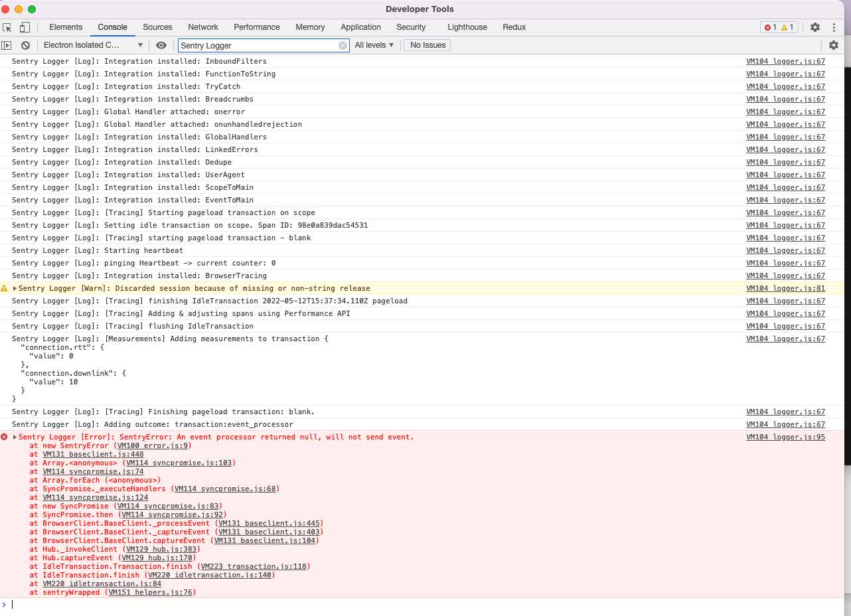Image resolution: width=851 pixels, height=616 pixels.
Task: Activate the inspect element picker icon
Action: click(x=7, y=27)
